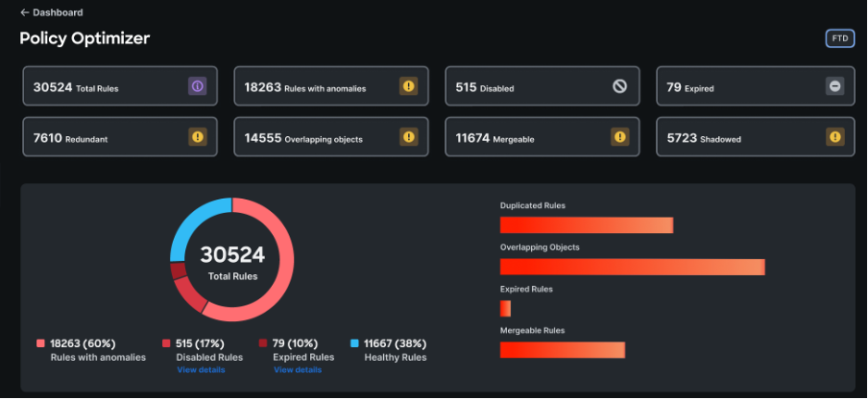Click the Expired Rules bar in chart

click(x=505, y=308)
